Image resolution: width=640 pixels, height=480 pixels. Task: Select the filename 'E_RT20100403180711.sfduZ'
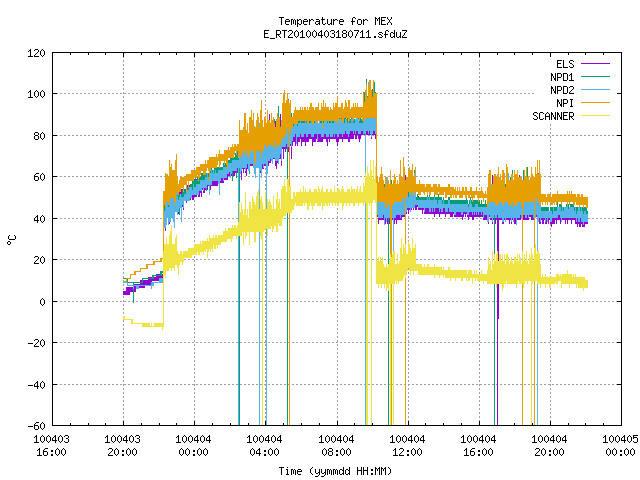click(336, 34)
